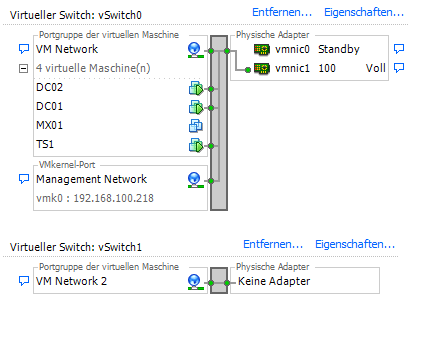Click the VM Network 2 globe port icon
Image resolution: width=439 pixels, height=364 pixels.
coord(195,282)
